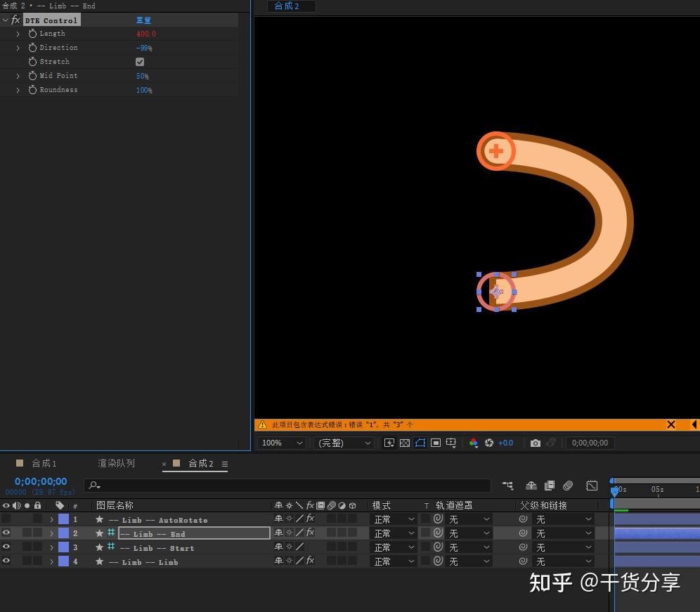This screenshot has height=612, width=700.
Task: Toggle the transparency grid in viewer
Action: pos(405,443)
